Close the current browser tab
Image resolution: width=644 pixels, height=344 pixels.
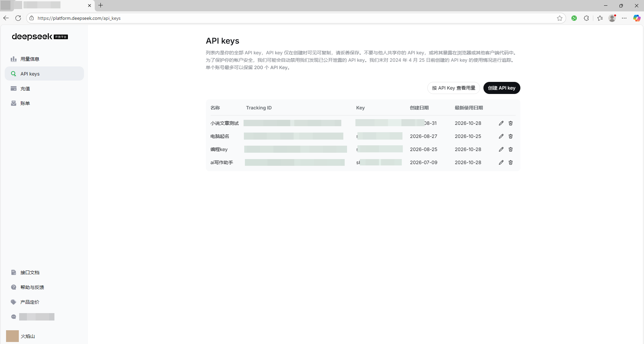pos(89,5)
